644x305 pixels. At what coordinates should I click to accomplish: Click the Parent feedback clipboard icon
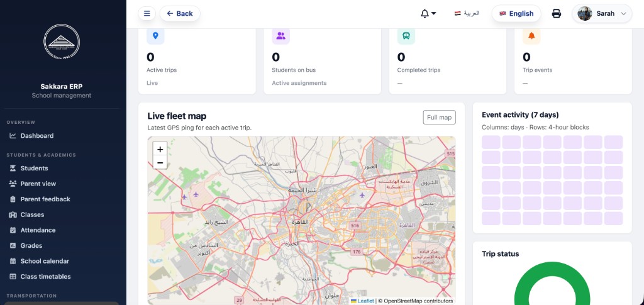pyautogui.click(x=13, y=199)
